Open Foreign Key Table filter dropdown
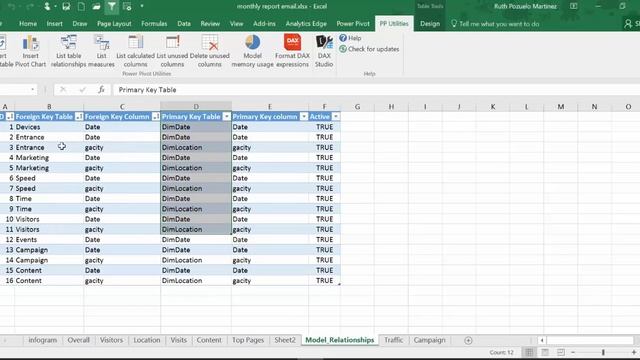 point(79,117)
